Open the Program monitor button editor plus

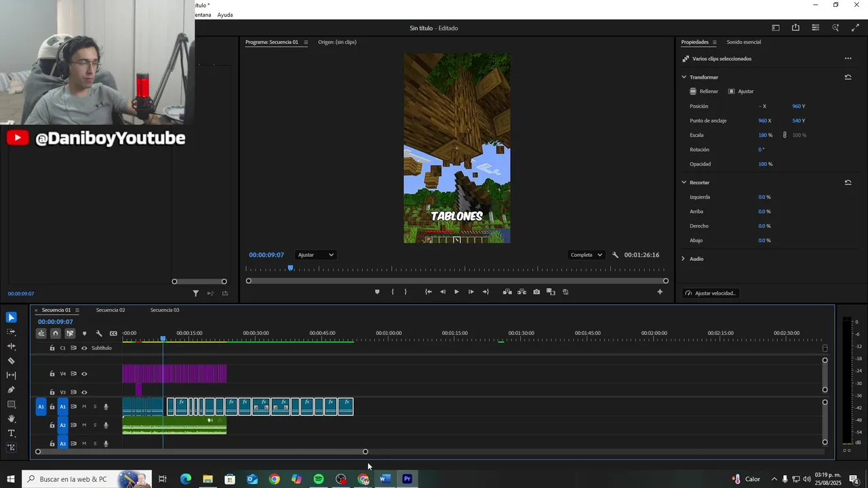pyautogui.click(x=660, y=292)
